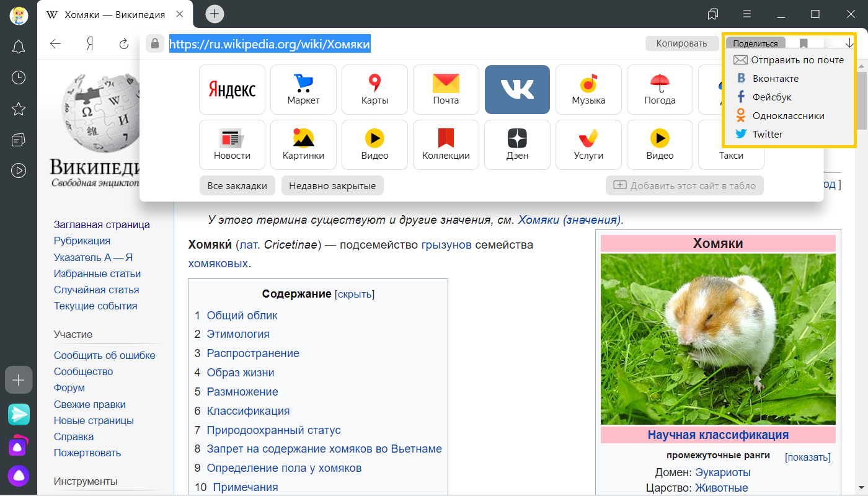Viewport: 868px width, 496px height.
Task: Open the Коллекции tile
Action: click(446, 145)
